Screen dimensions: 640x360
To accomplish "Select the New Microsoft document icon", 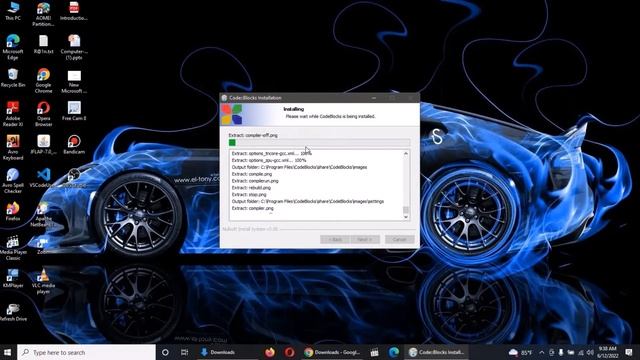I will [x=74, y=81].
